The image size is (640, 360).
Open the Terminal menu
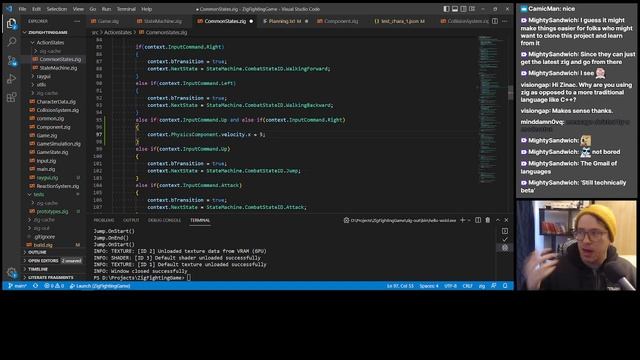pos(126,9)
